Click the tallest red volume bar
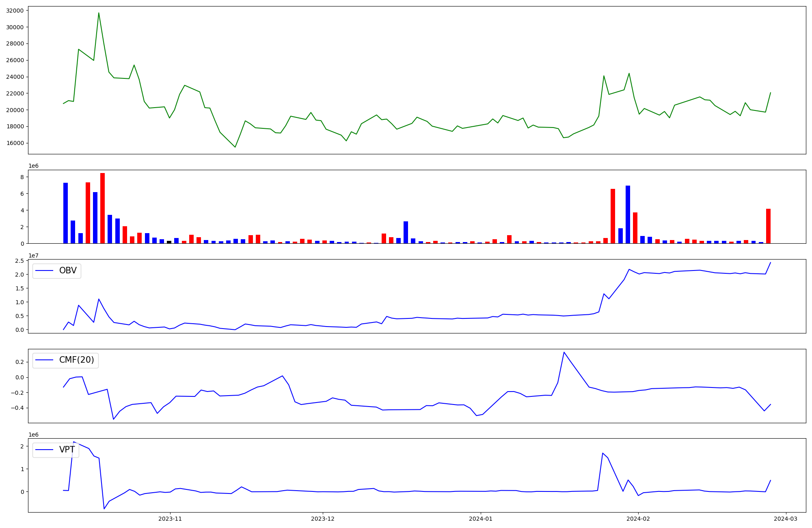The width and height of the screenshot is (812, 528). click(x=102, y=208)
